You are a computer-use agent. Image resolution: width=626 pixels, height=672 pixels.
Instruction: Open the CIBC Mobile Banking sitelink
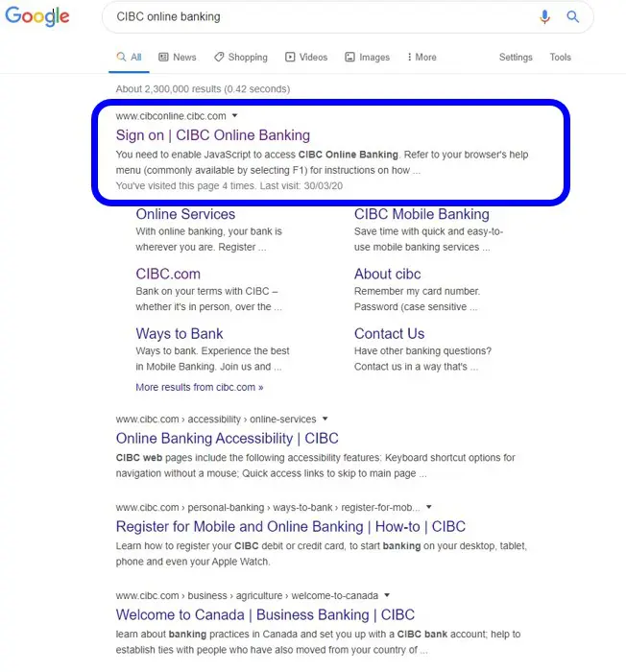coord(421,214)
